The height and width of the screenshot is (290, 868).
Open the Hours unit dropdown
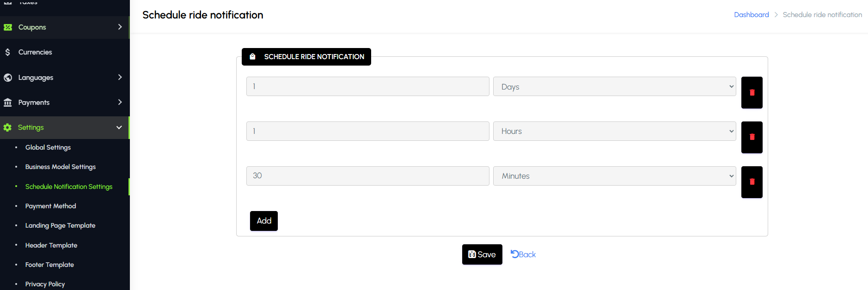[x=614, y=131]
